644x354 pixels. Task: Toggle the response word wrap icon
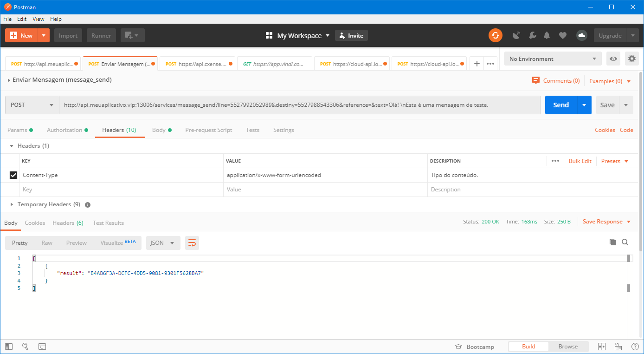click(192, 243)
